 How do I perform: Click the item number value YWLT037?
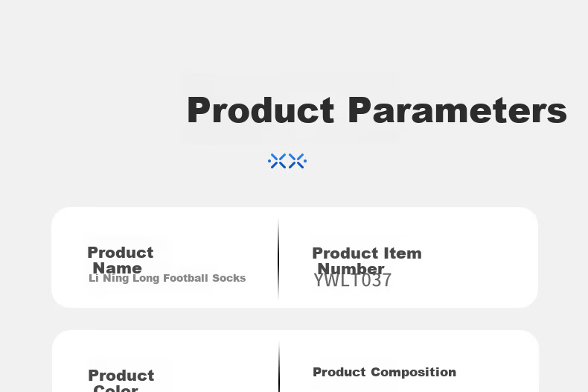(x=353, y=280)
